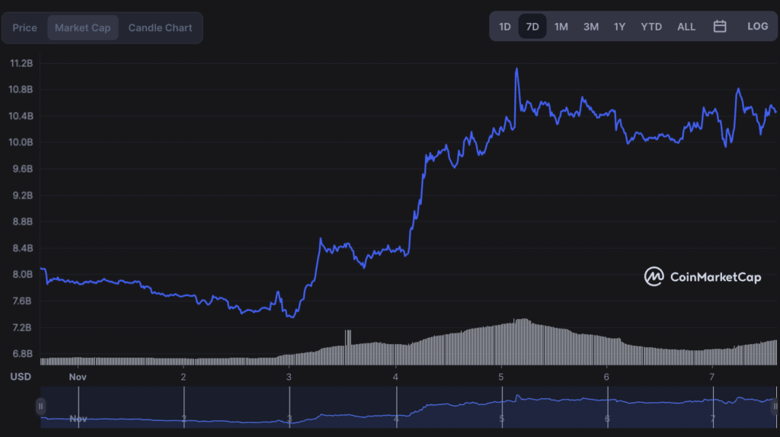Switch to the Price tab
This screenshot has width=780, height=437.
tap(25, 28)
